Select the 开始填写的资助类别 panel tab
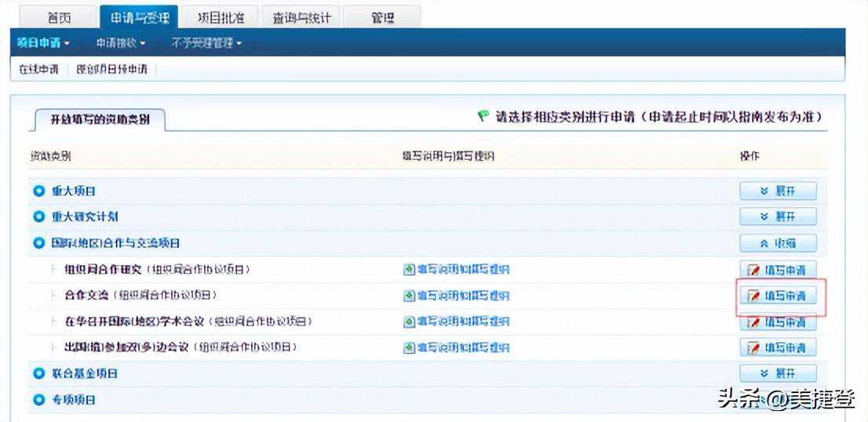 coord(100,119)
